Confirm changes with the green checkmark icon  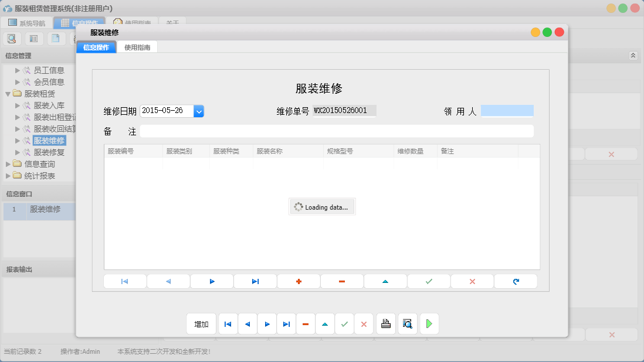click(x=429, y=281)
